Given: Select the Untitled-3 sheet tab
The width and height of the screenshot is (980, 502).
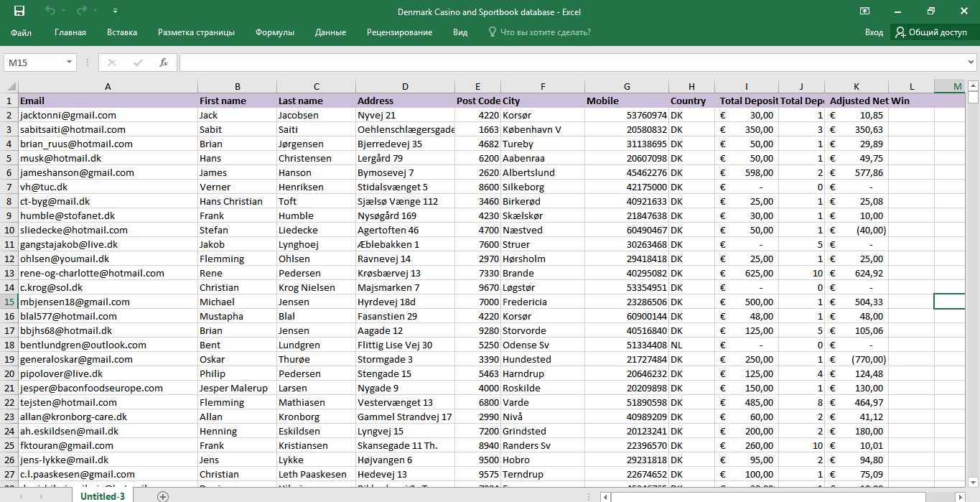Looking at the screenshot, I should coord(102,496).
